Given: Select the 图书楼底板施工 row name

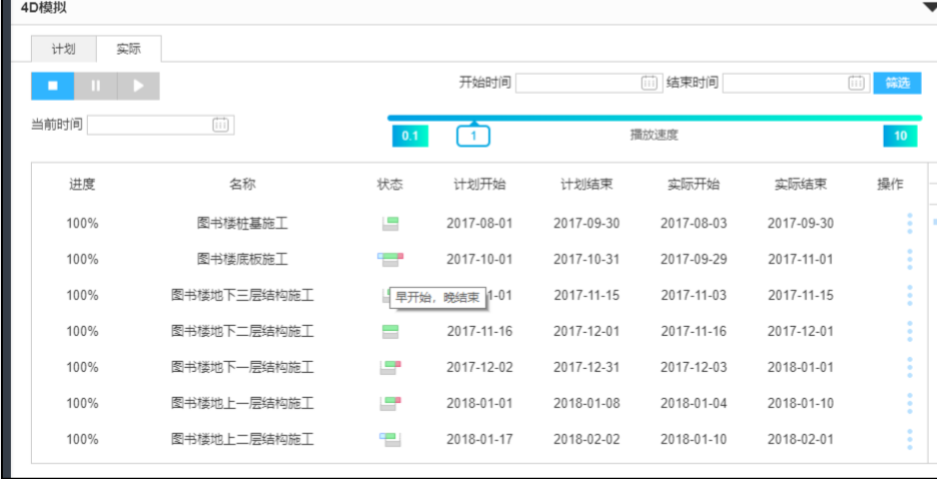Looking at the screenshot, I should pyautogui.click(x=242, y=259).
